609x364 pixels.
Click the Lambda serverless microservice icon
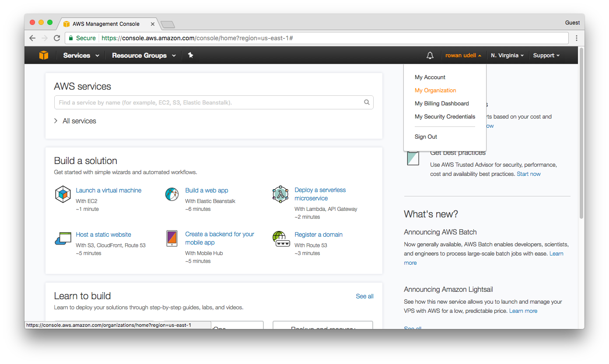[280, 194]
